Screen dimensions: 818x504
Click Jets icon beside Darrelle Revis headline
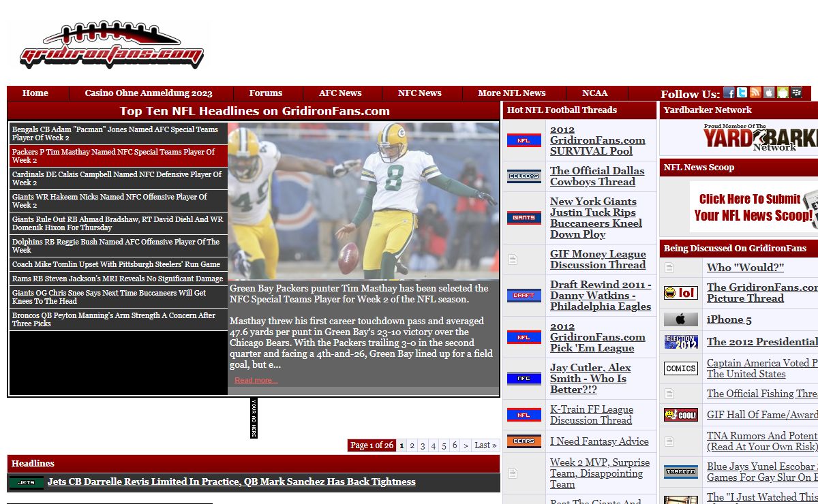click(27, 482)
